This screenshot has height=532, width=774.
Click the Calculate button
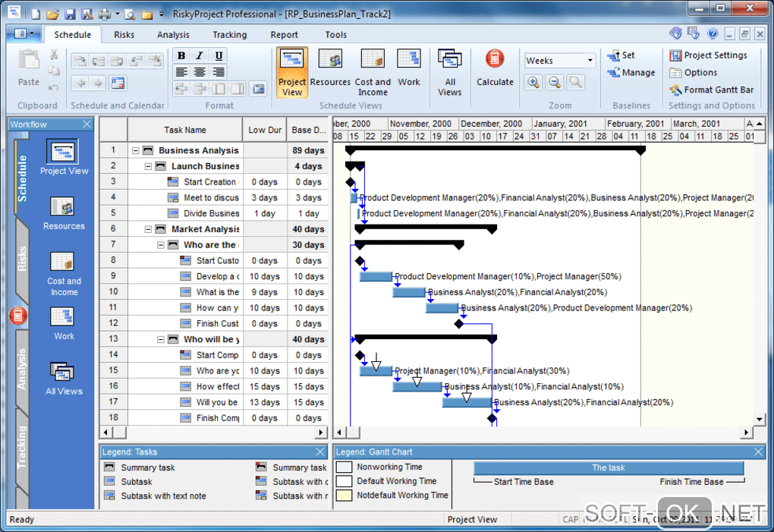pyautogui.click(x=495, y=68)
